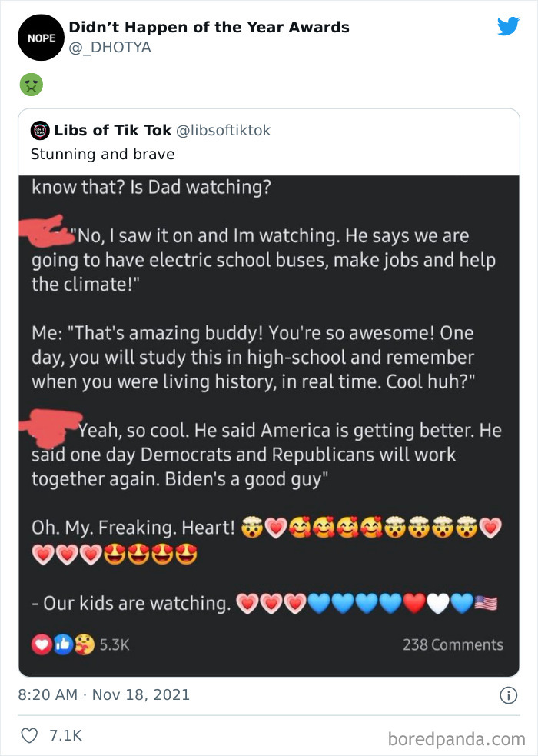Like the tweet with heart icon
Screen dimensions: 538x756
pyautogui.click(x=30, y=736)
